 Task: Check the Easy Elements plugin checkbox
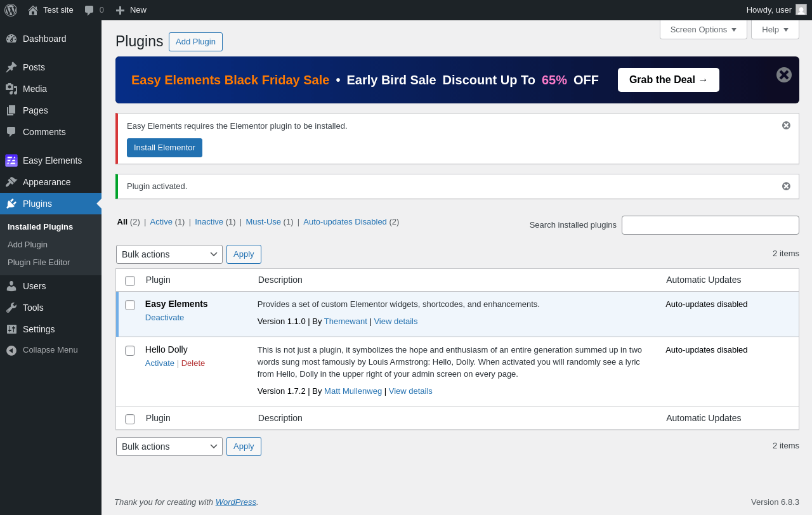coord(130,305)
